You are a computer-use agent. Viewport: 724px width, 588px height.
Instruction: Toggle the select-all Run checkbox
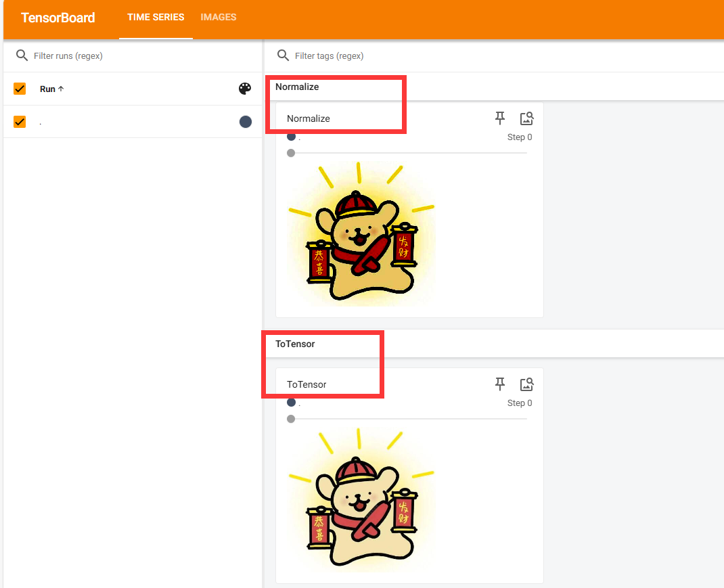coord(20,89)
